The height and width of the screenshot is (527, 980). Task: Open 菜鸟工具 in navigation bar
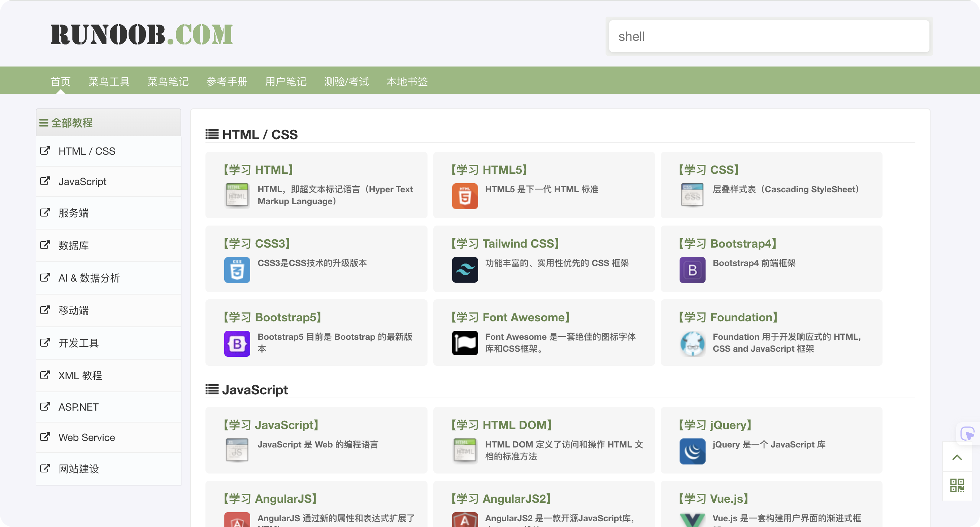pyautogui.click(x=109, y=81)
